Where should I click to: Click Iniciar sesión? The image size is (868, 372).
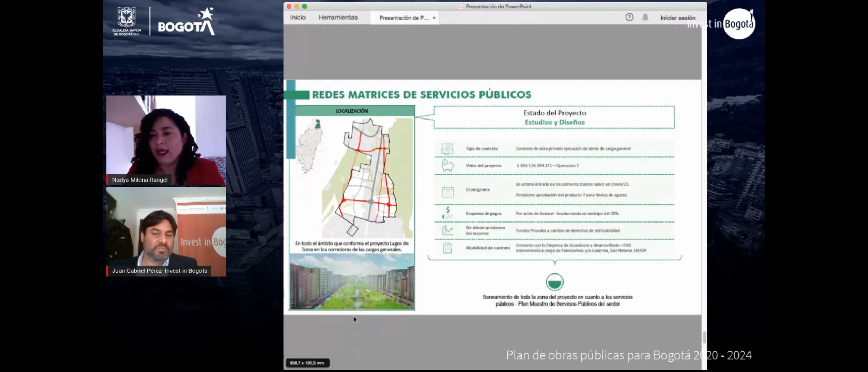click(678, 18)
